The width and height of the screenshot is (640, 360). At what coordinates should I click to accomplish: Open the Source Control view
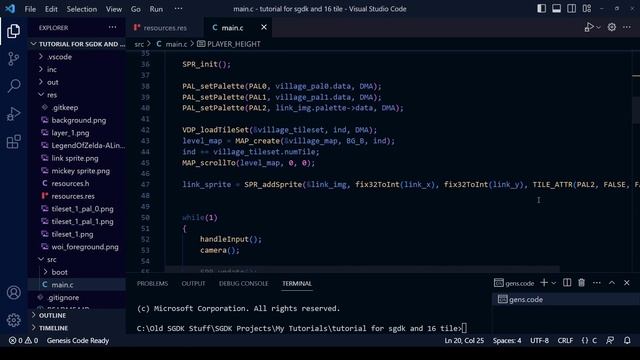pyautogui.click(x=13, y=59)
